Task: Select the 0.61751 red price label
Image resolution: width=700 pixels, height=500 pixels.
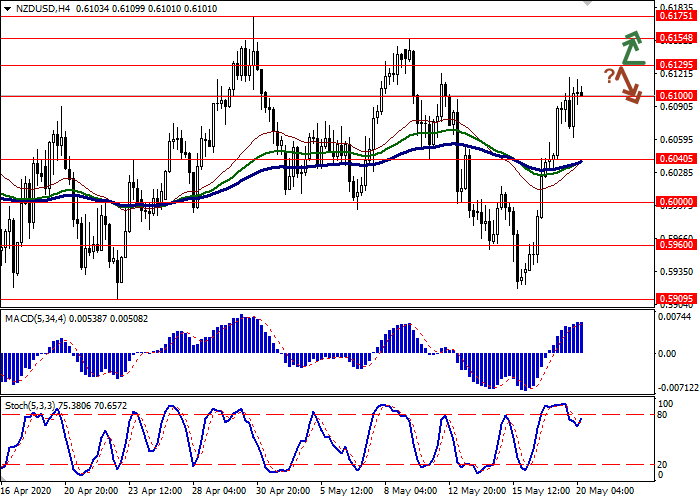Action: tap(676, 16)
